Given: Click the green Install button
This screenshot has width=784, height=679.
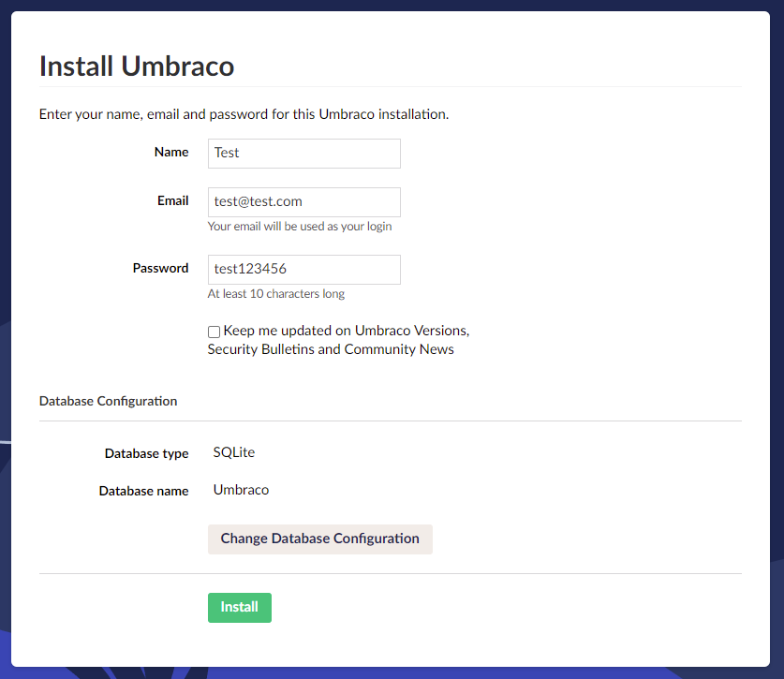Looking at the screenshot, I should (x=240, y=608).
